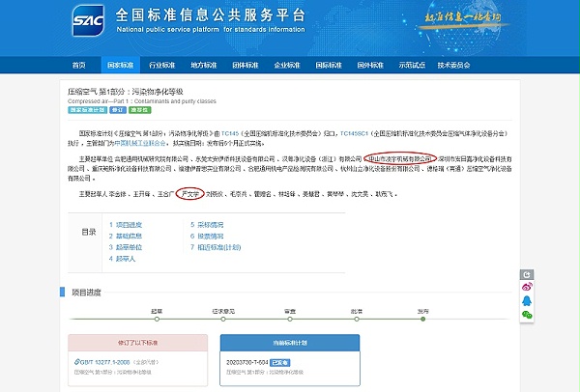The width and height of the screenshot is (580, 392).
Task: Click the 起草 progress node
Action: [157, 319]
